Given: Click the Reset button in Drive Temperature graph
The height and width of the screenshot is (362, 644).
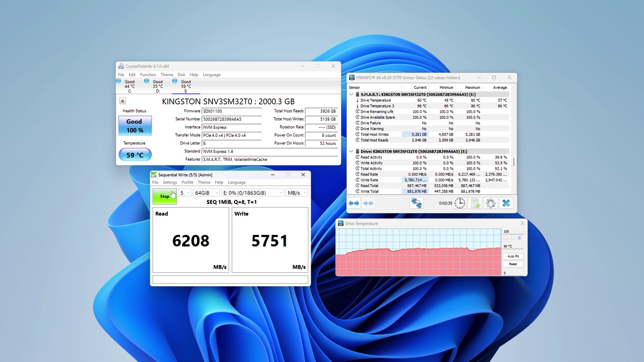Looking at the screenshot, I should coord(513,264).
